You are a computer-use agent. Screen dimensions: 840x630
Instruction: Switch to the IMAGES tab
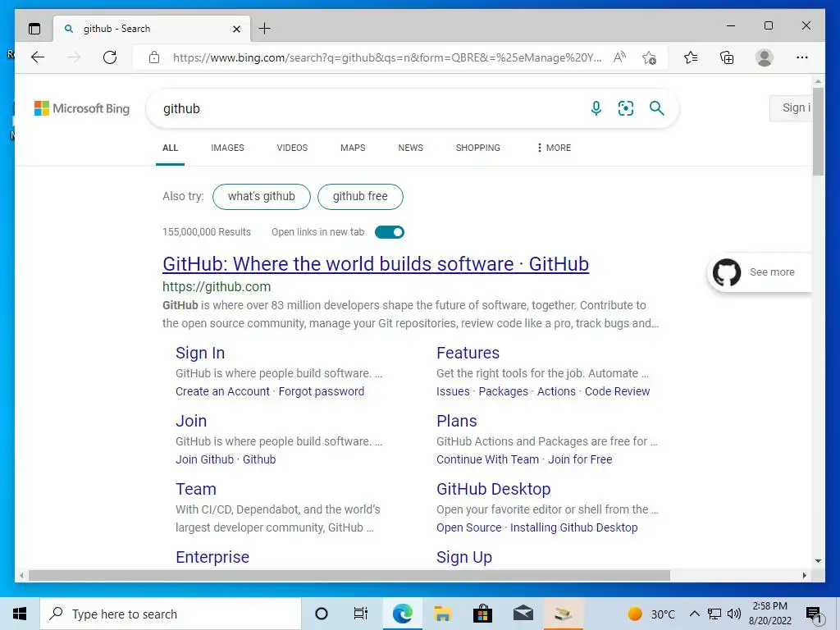(x=228, y=148)
